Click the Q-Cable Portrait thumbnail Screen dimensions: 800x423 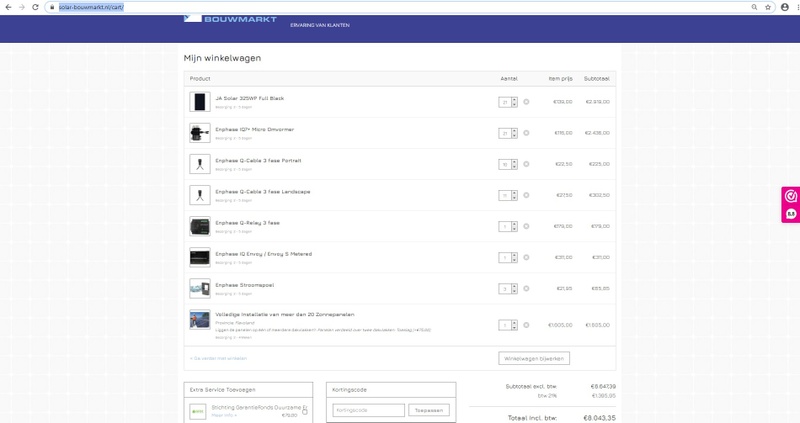coord(200,164)
